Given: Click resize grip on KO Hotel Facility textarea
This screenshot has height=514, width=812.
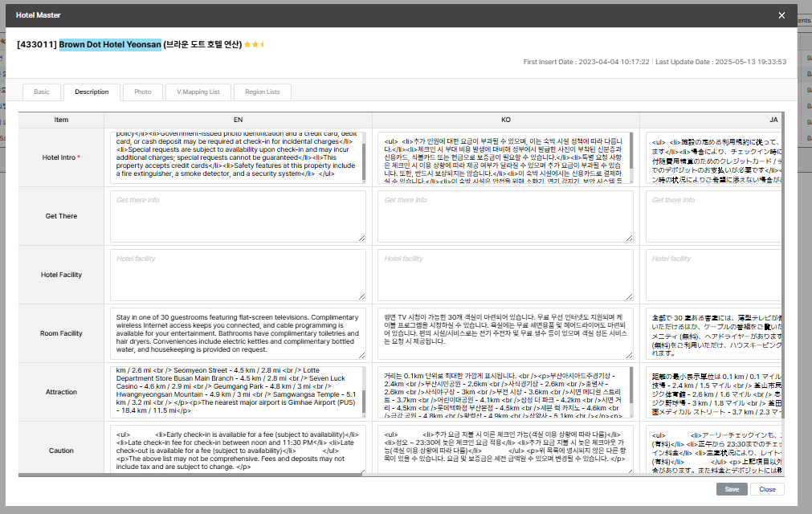Looking at the screenshot, I should (x=630, y=297).
